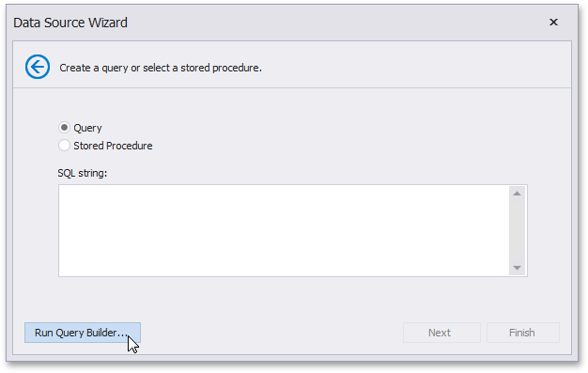Close the Data Source Wizard dialog
Image resolution: width=588 pixels, height=373 pixels.
click(x=553, y=23)
